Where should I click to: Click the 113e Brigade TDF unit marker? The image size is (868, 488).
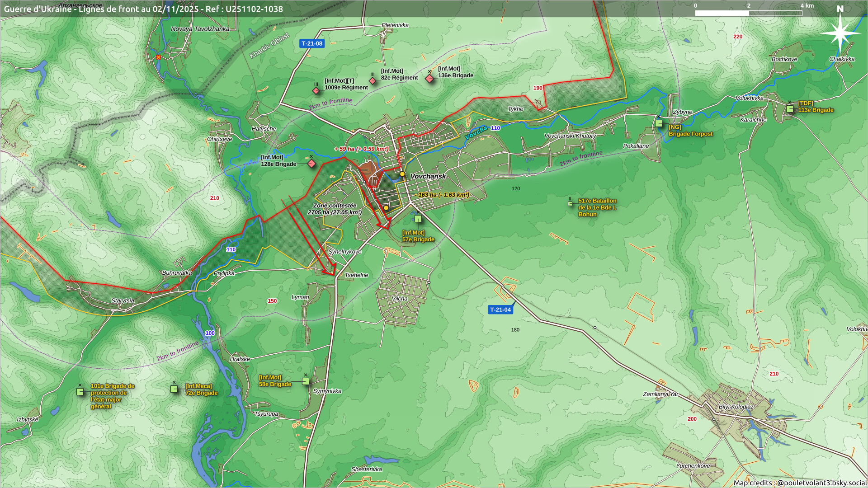click(x=790, y=109)
